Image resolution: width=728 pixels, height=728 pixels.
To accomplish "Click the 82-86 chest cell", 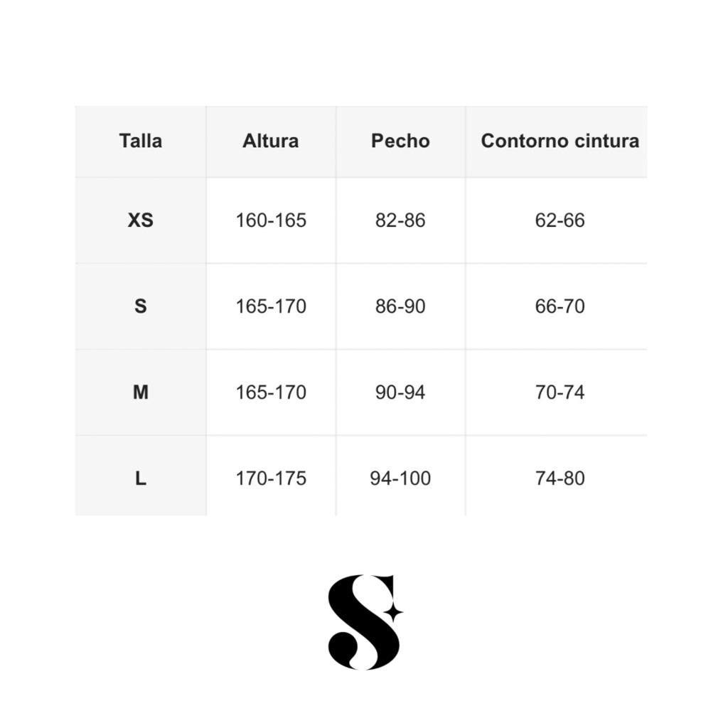I will 400,220.
